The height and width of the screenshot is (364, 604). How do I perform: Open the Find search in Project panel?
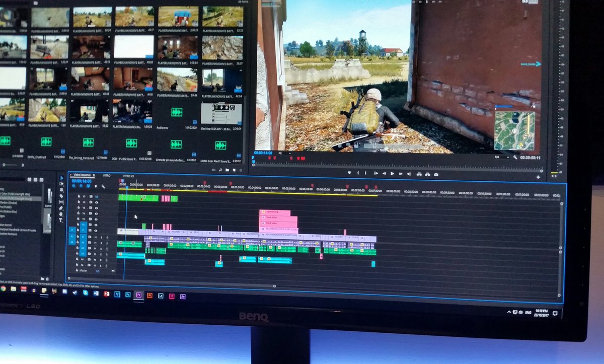pos(220,170)
